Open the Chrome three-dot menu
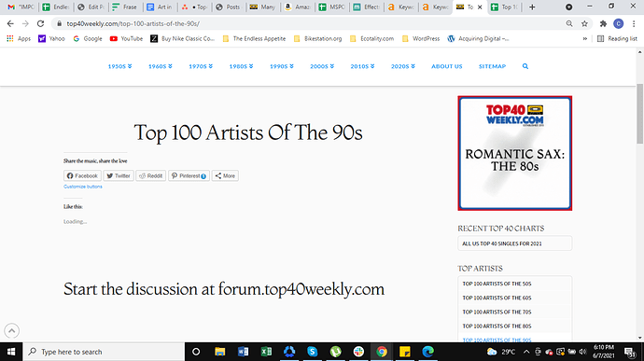The height and width of the screenshot is (361, 644). [634, 24]
